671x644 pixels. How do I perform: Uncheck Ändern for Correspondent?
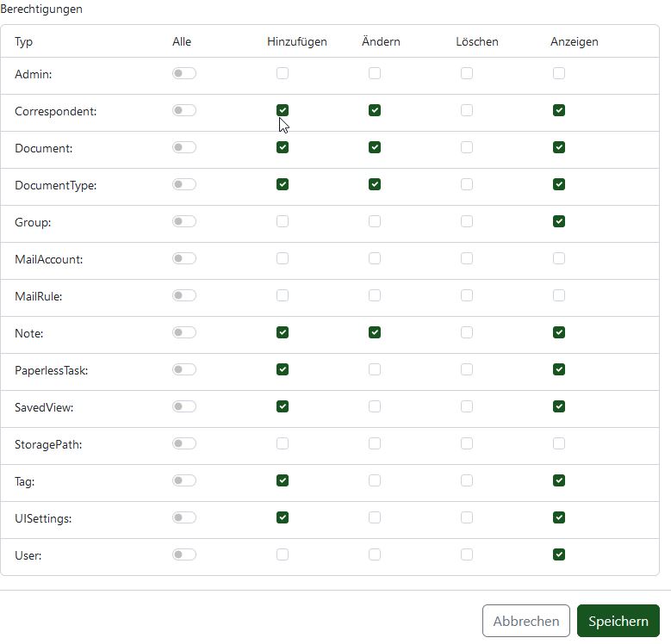pos(375,110)
